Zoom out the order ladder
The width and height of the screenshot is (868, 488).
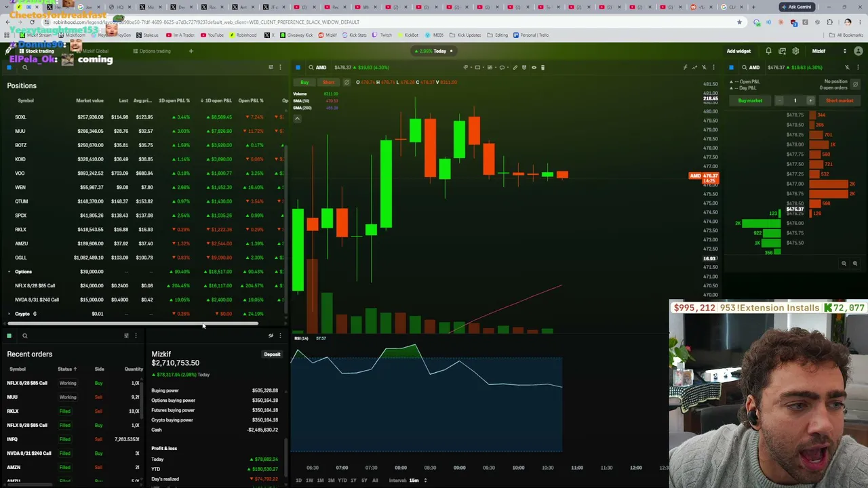point(844,264)
